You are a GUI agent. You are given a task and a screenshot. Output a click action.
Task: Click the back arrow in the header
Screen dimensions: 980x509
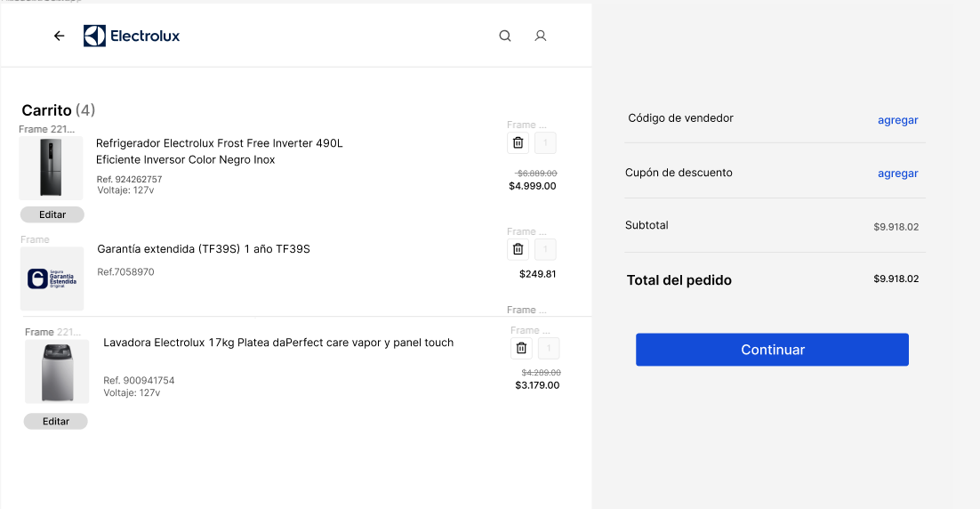60,36
